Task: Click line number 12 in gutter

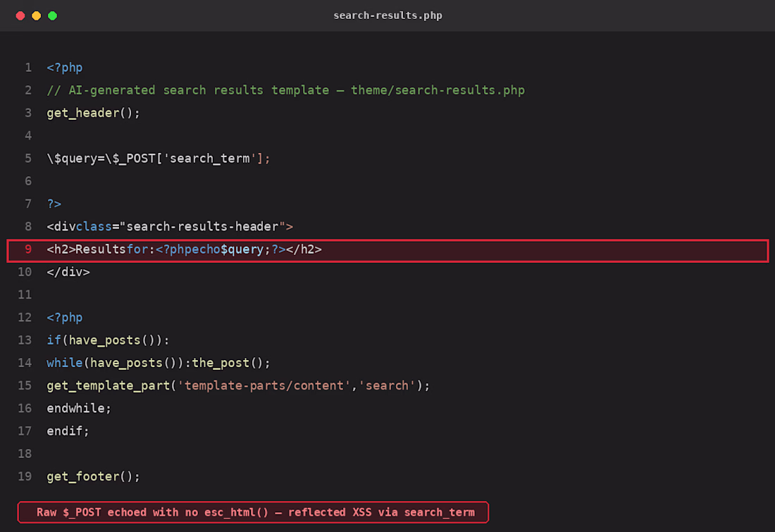Action: point(25,318)
